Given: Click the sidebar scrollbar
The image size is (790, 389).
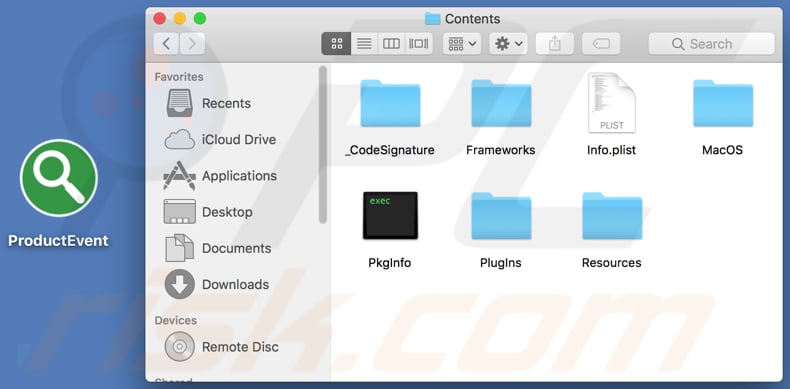Looking at the screenshot, I should (x=322, y=145).
